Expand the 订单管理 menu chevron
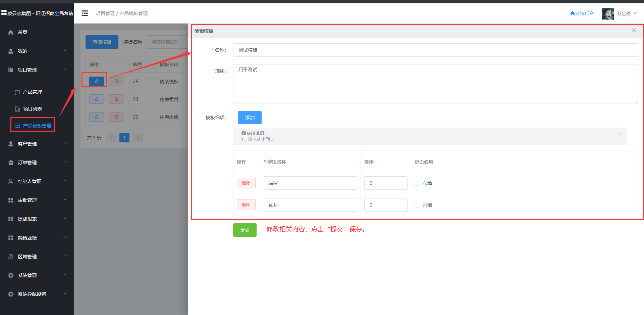 (65, 162)
